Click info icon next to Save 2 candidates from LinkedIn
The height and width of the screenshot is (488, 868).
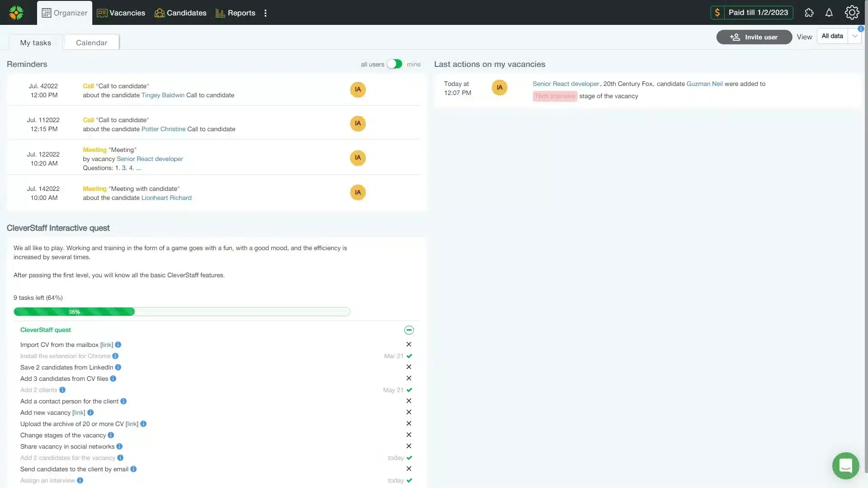point(118,367)
